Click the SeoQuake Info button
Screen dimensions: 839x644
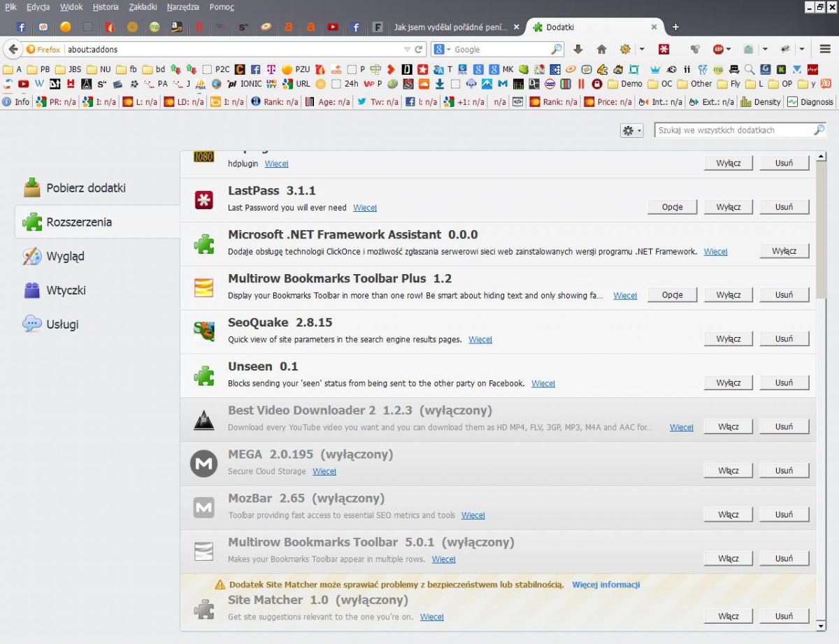(x=16, y=101)
